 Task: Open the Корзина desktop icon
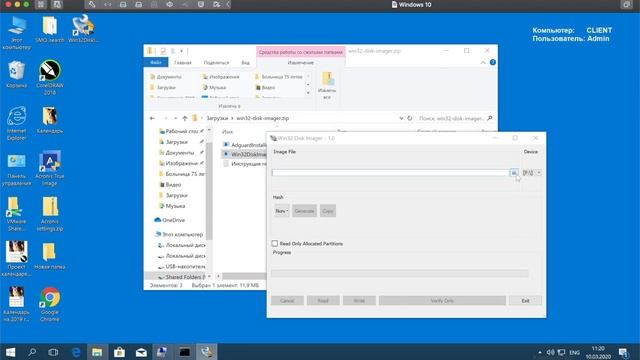[x=16, y=74]
